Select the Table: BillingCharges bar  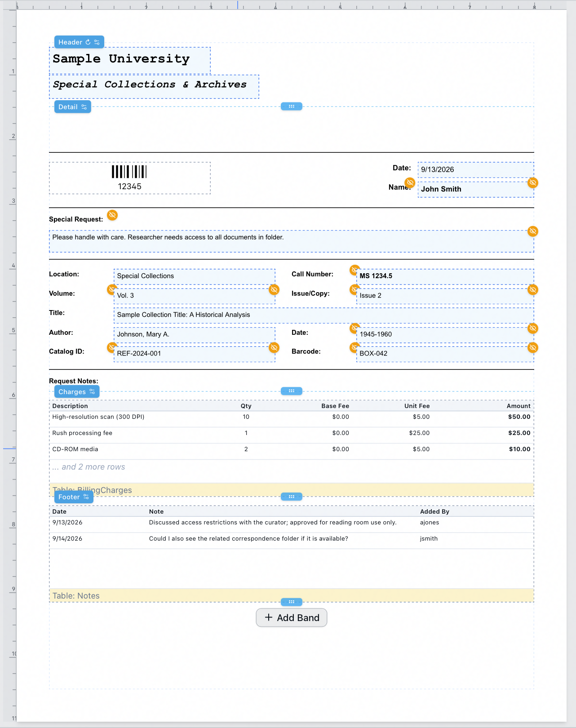tap(292, 490)
